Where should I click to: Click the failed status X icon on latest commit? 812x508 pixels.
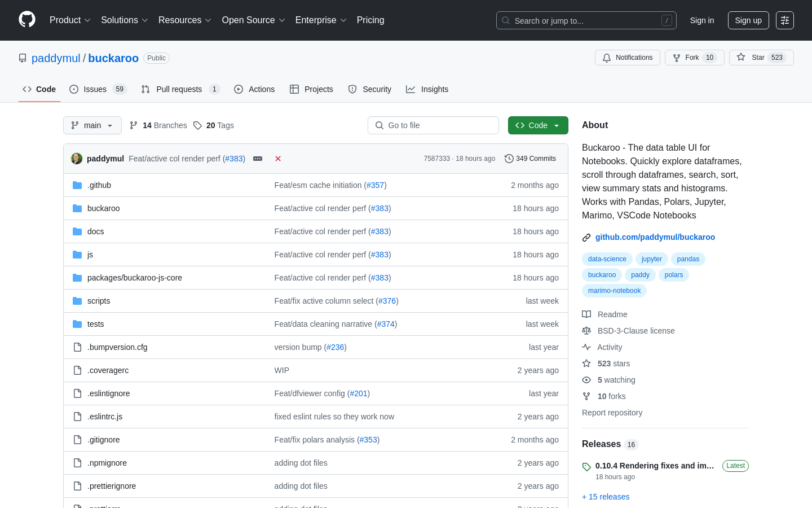pos(278,159)
